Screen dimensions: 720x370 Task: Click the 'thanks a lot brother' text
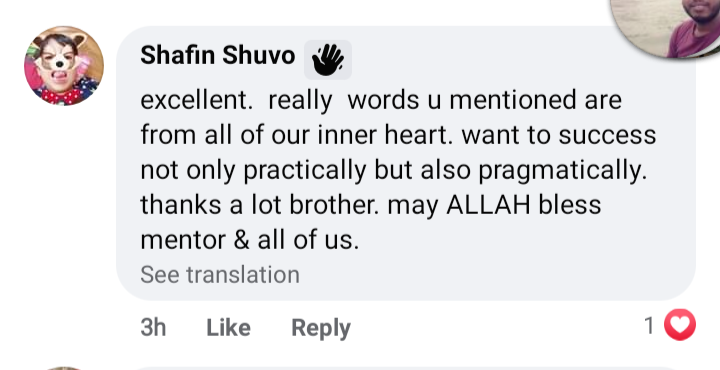(x=259, y=204)
